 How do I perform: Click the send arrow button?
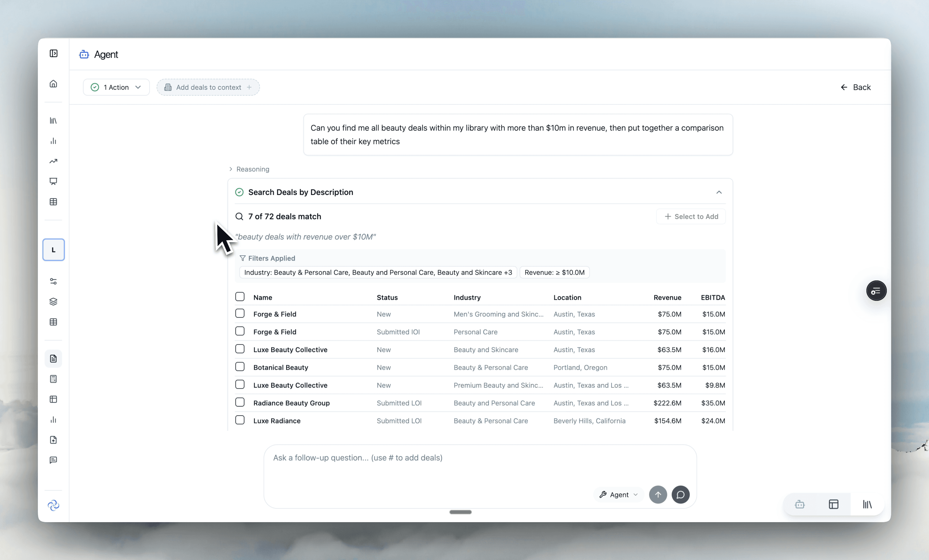[657, 494]
